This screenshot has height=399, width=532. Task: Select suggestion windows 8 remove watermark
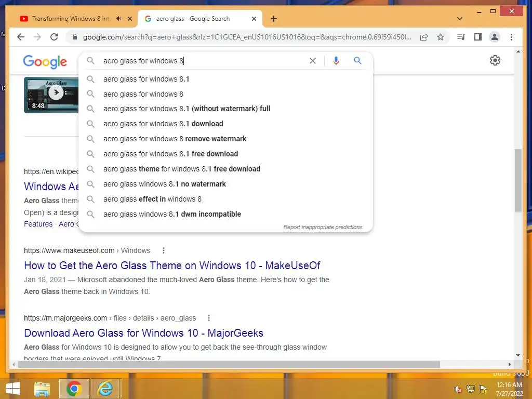click(225, 139)
